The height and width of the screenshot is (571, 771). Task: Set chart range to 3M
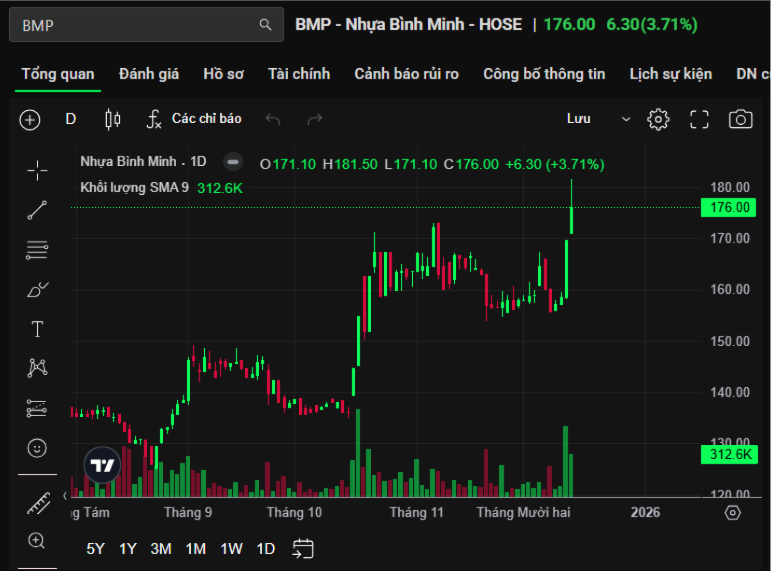tap(161, 548)
